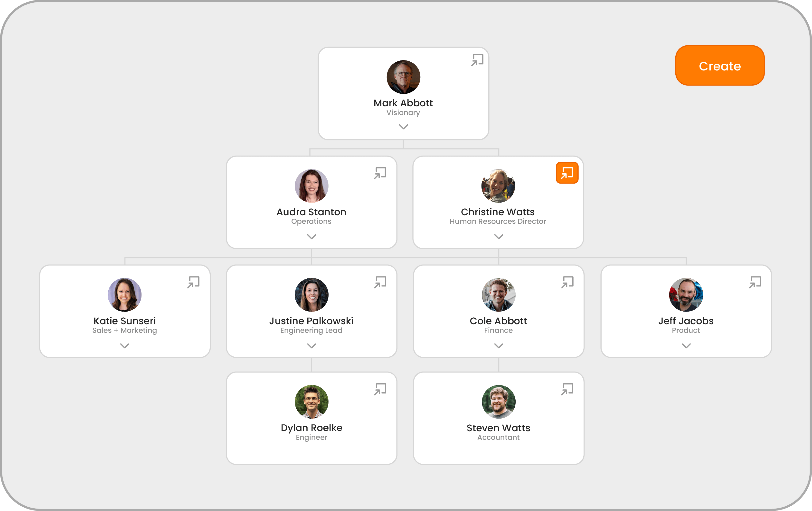Expand the chevron under Jeff Jacobs
Screen dimensions: 812x511
click(686, 346)
